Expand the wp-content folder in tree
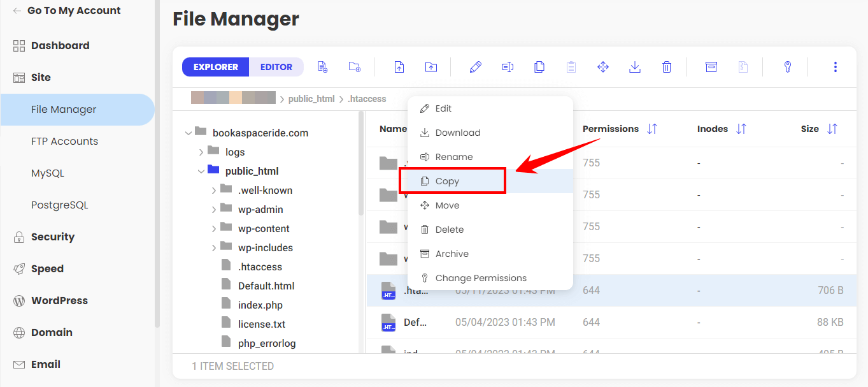The width and height of the screenshot is (868, 387). tap(214, 229)
